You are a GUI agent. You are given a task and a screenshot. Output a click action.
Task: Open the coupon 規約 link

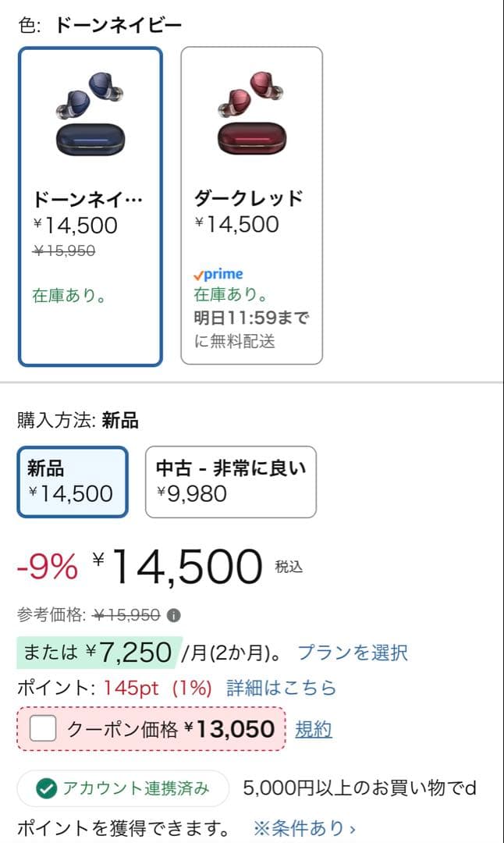pyautogui.click(x=314, y=730)
